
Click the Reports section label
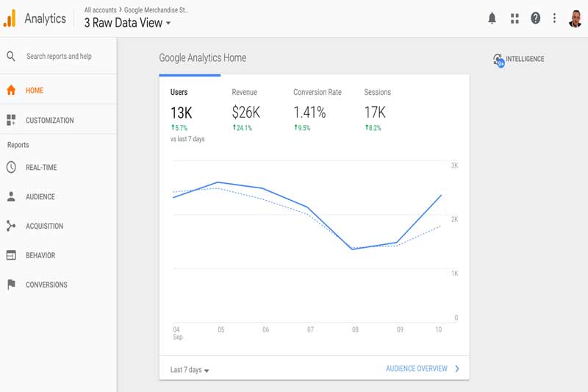(x=18, y=145)
